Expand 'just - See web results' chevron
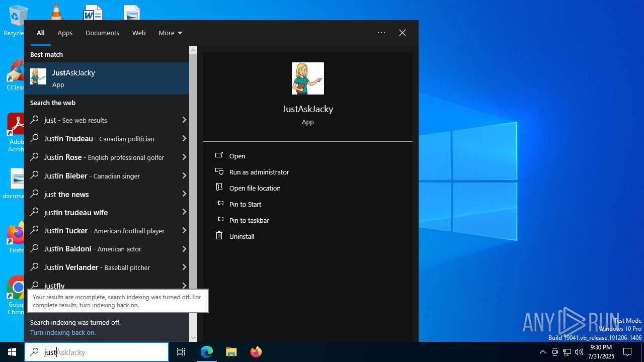This screenshot has height=362, width=644. (184, 120)
